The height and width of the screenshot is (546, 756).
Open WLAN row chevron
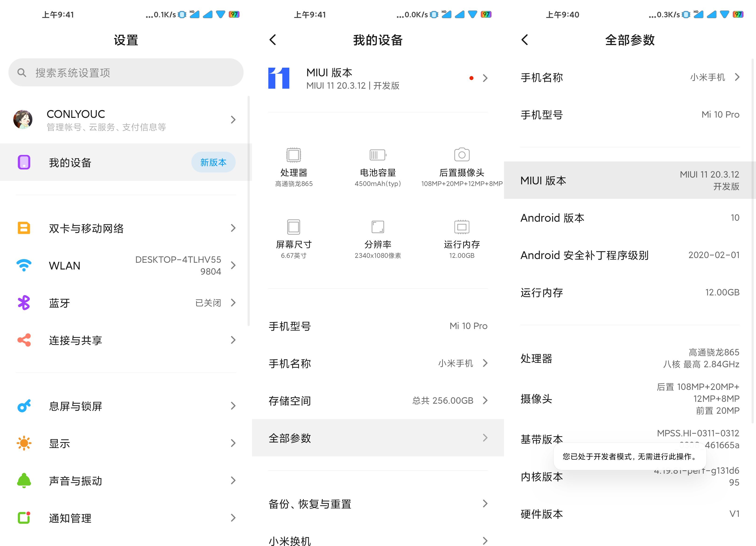(x=233, y=265)
